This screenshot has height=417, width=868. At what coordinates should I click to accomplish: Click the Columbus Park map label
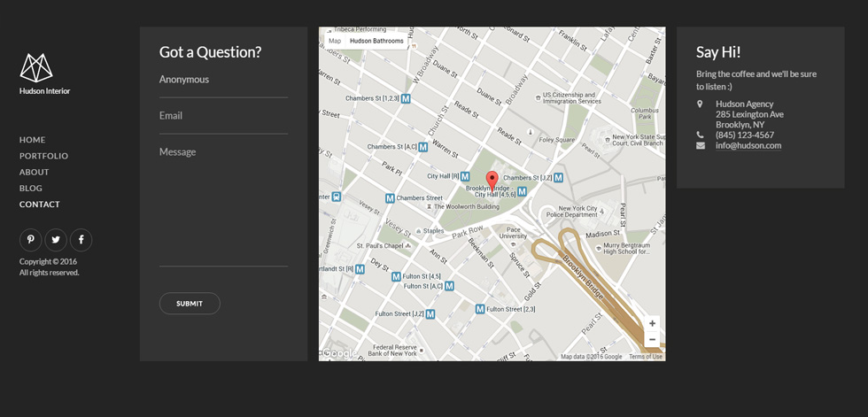pyautogui.click(x=645, y=114)
